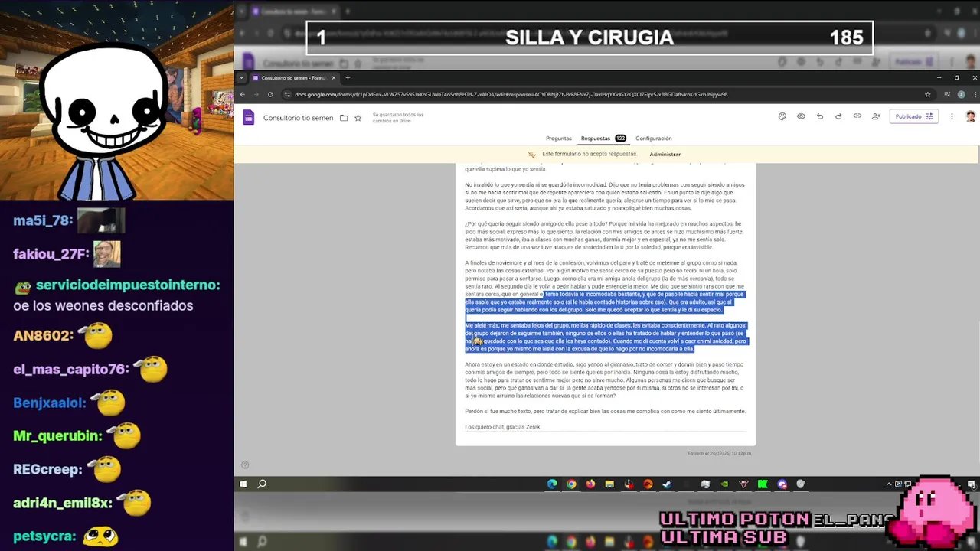Click the paragraph beginning '¿Por qué quería seguir'
The height and width of the screenshot is (551, 980).
(604, 236)
